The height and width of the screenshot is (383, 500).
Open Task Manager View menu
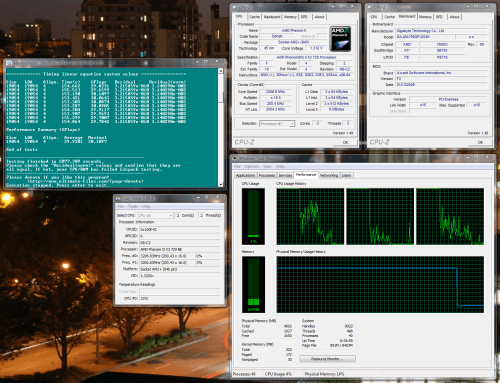(267, 166)
